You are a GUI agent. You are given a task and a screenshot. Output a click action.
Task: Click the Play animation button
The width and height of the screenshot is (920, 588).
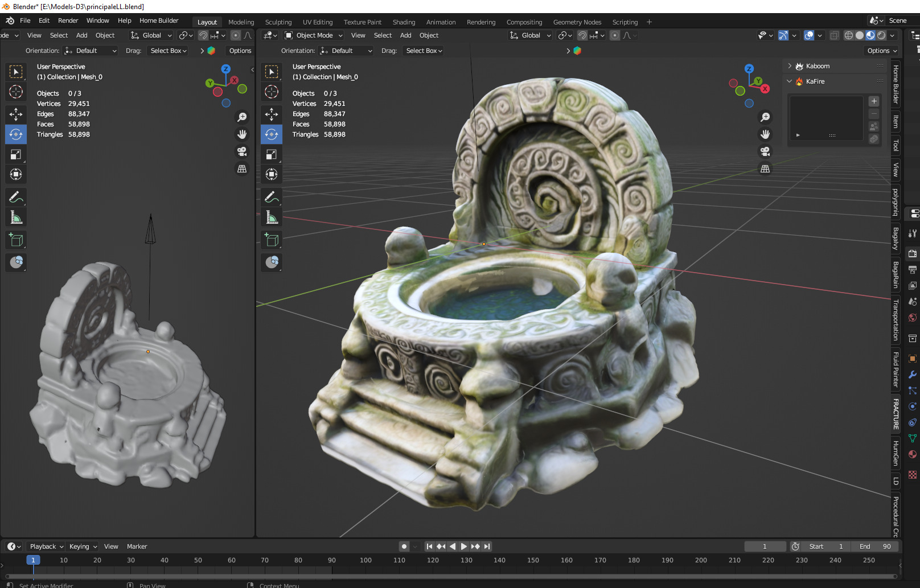(x=464, y=546)
